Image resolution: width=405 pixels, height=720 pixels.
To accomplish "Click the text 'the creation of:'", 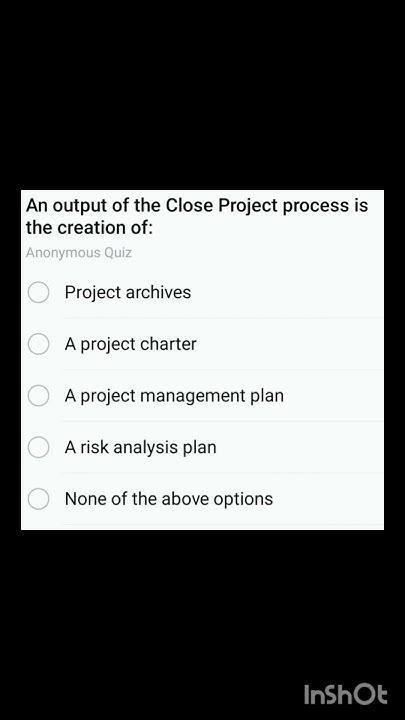I will 89,227.
